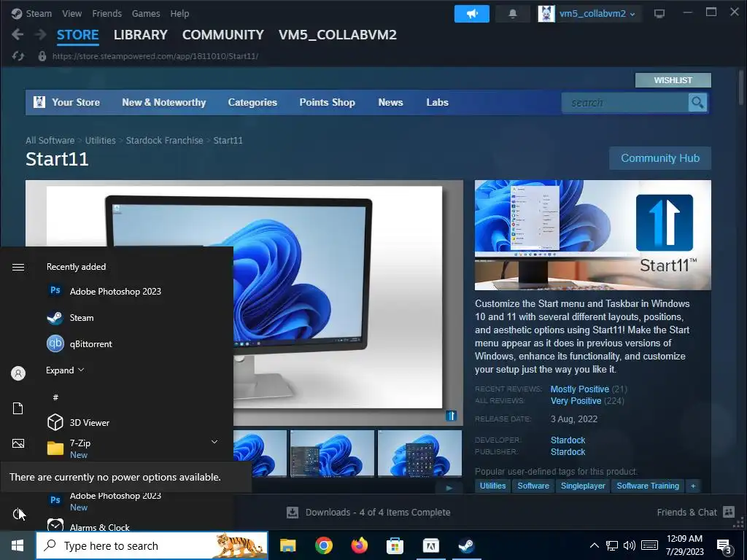
Task: Open Firefox on the taskbar
Action: point(359,545)
